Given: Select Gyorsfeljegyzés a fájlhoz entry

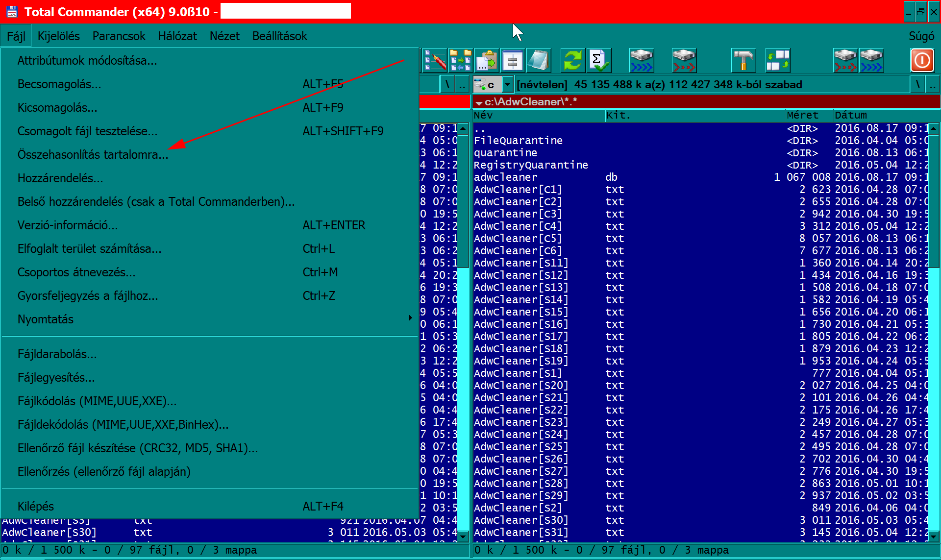Looking at the screenshot, I should (x=210, y=295).
